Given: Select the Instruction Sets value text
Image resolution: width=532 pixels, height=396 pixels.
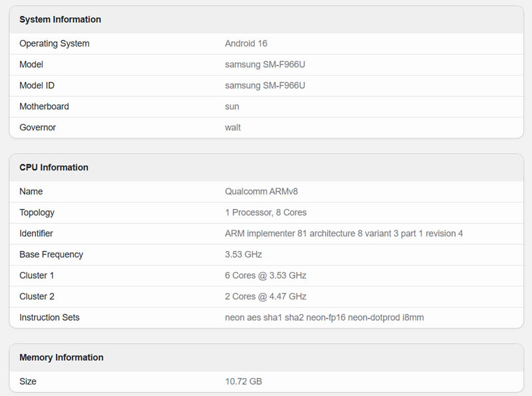Looking at the screenshot, I should pos(324,317).
